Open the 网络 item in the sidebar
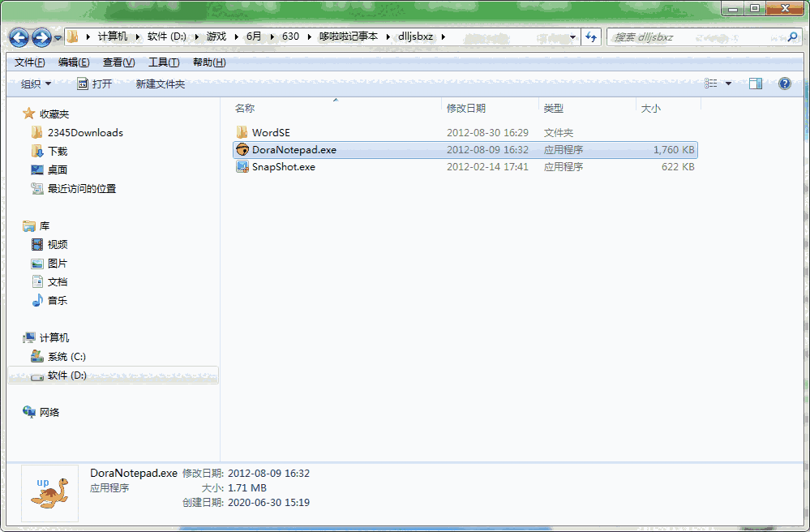810x532 pixels. tap(49, 412)
